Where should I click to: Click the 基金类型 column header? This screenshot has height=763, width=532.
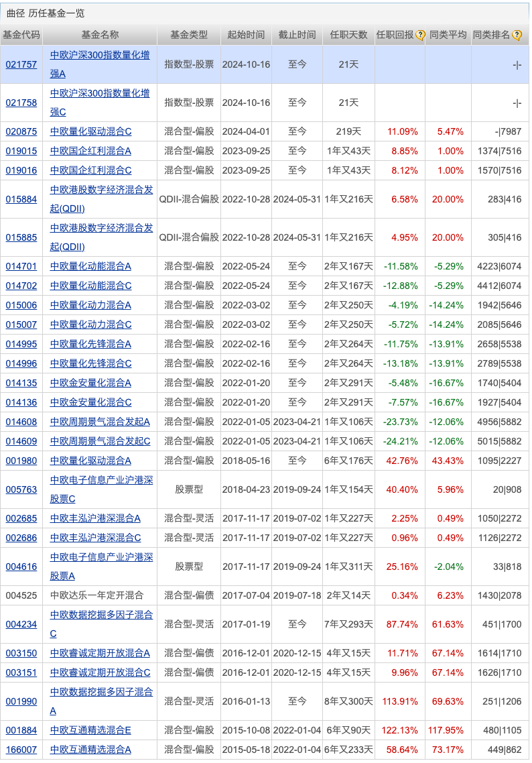[x=189, y=35]
